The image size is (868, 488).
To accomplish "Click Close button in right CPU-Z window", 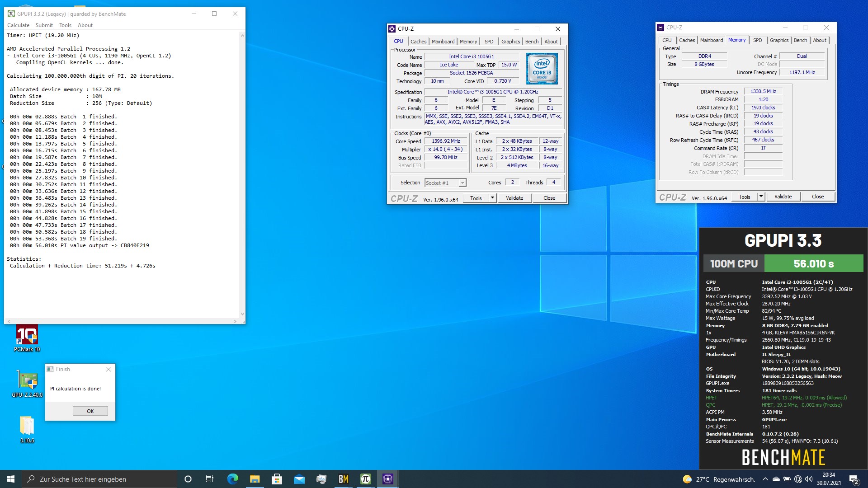I will (x=818, y=197).
